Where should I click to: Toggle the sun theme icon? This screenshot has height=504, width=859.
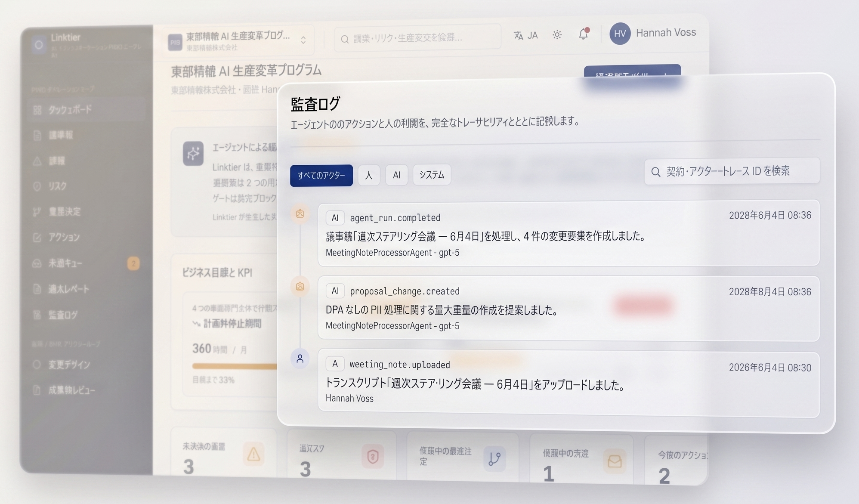557,34
